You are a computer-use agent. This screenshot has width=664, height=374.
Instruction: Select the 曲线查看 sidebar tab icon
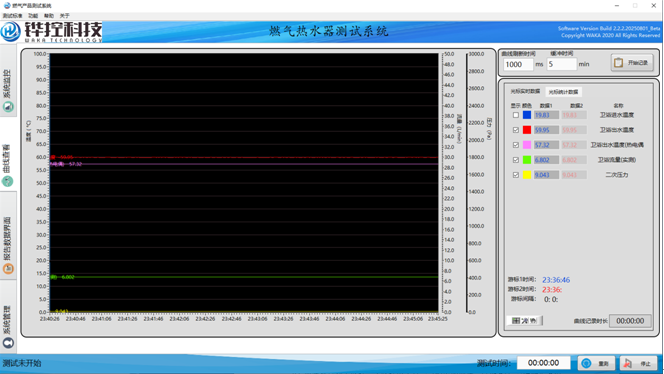[8, 181]
